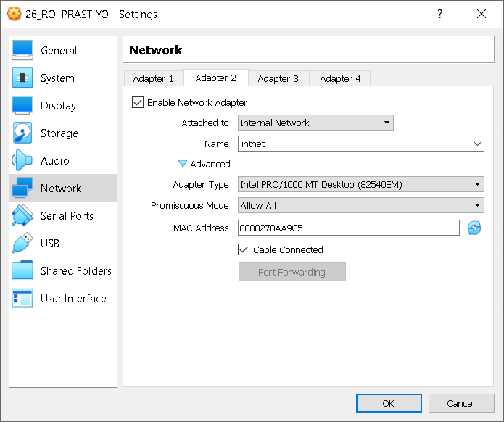
Task: Open the Promiscuous Mode dropdown
Action: point(361,205)
